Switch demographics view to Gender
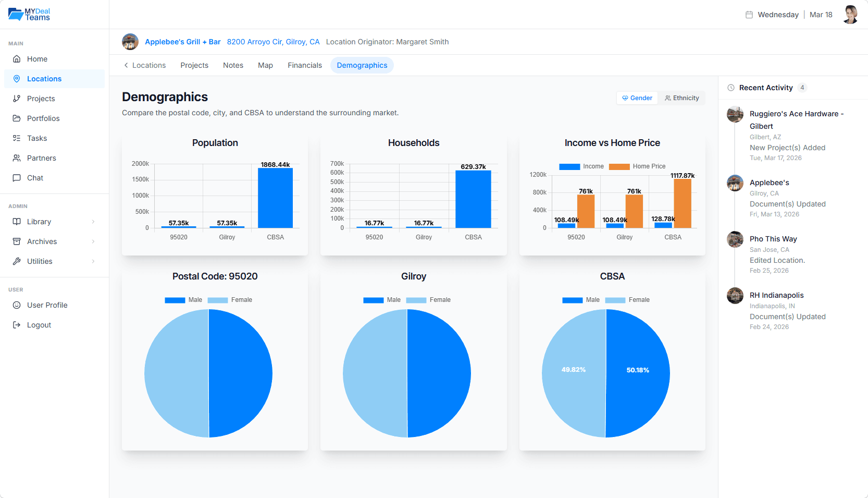Screen dimensions: 868x498 click(637, 98)
